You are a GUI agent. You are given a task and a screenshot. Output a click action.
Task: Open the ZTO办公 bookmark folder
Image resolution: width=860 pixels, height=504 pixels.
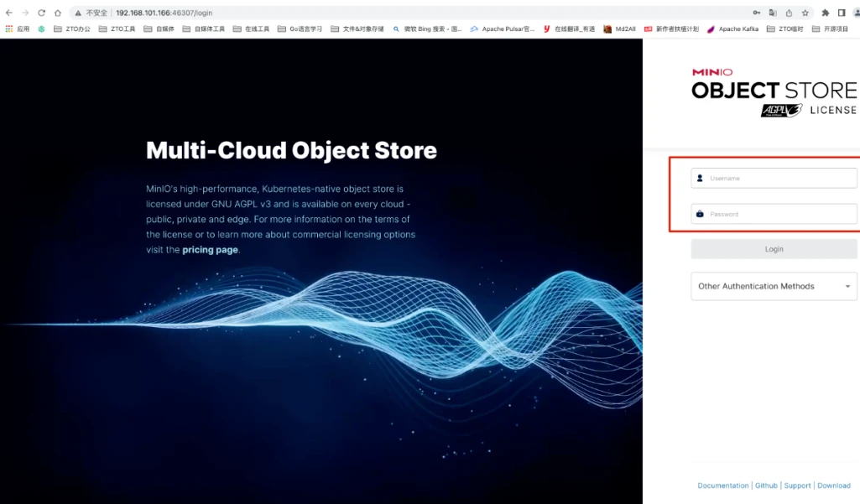pyautogui.click(x=71, y=29)
